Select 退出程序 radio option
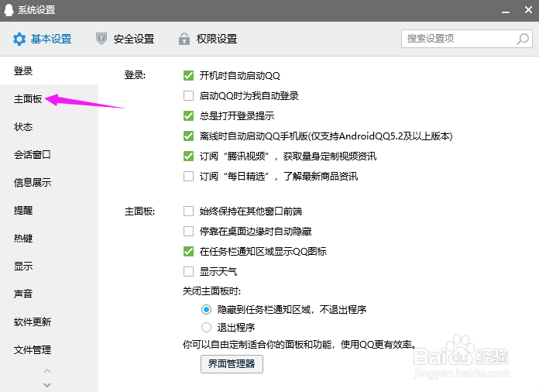Screen dimensions: 539x392 click(206, 327)
